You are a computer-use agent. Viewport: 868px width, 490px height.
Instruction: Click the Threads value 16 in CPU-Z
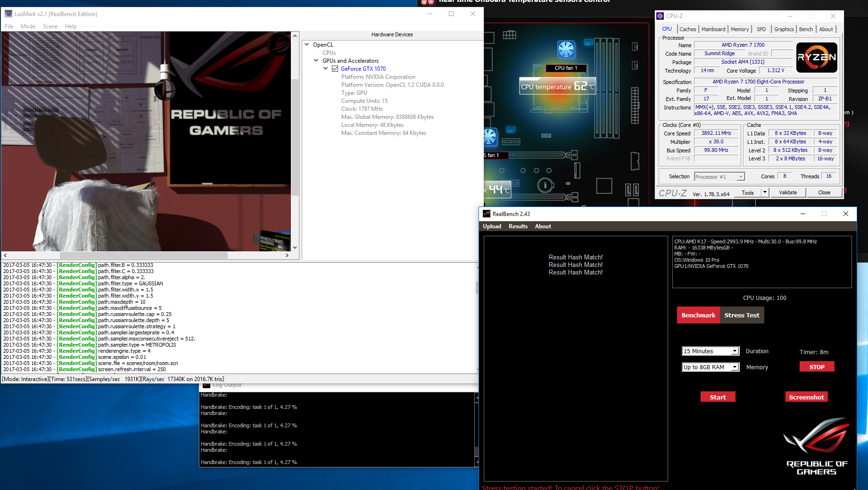click(x=829, y=176)
